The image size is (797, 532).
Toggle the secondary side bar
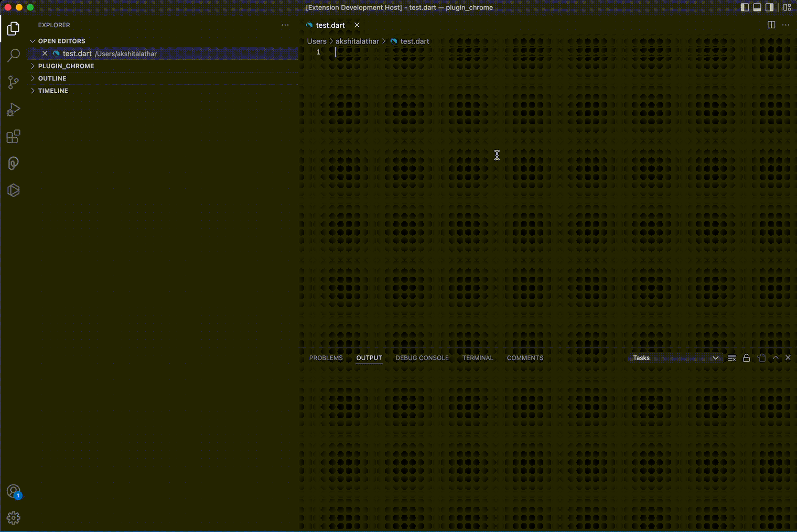[x=770, y=7]
